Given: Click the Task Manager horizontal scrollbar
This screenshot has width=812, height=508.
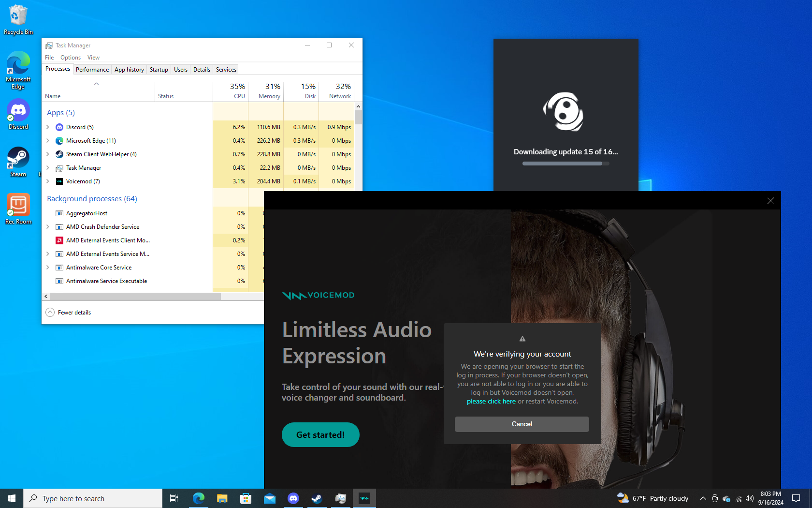Looking at the screenshot, I should (135, 296).
